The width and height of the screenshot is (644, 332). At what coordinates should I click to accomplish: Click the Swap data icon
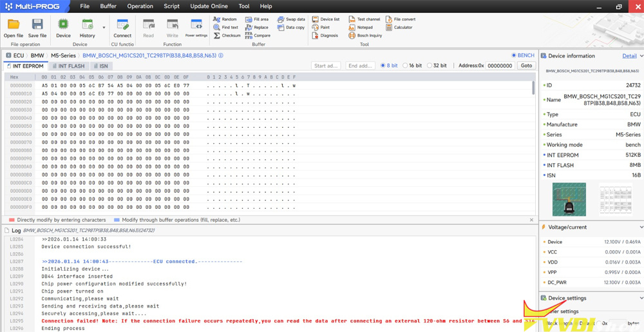point(291,19)
